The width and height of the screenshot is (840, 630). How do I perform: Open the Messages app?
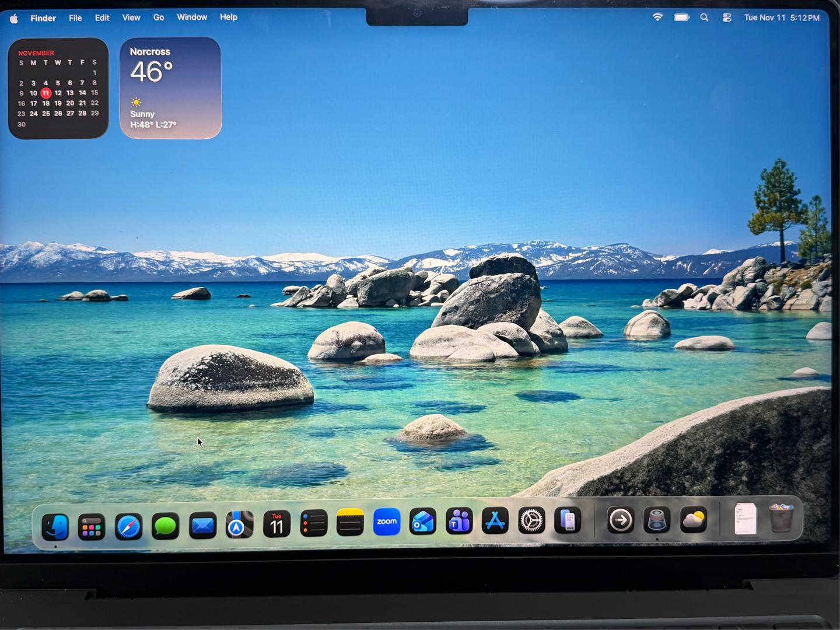[x=165, y=527]
